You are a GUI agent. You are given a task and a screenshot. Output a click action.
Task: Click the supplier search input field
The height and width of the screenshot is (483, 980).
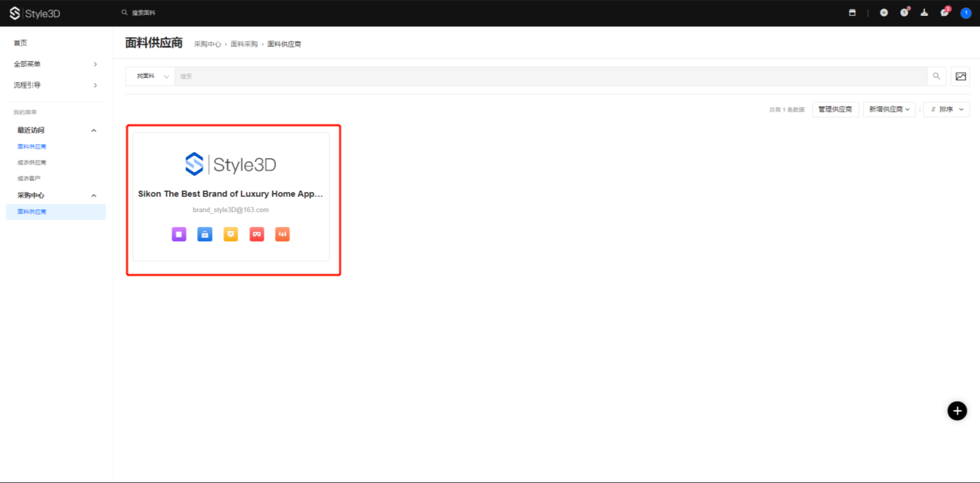click(550, 77)
